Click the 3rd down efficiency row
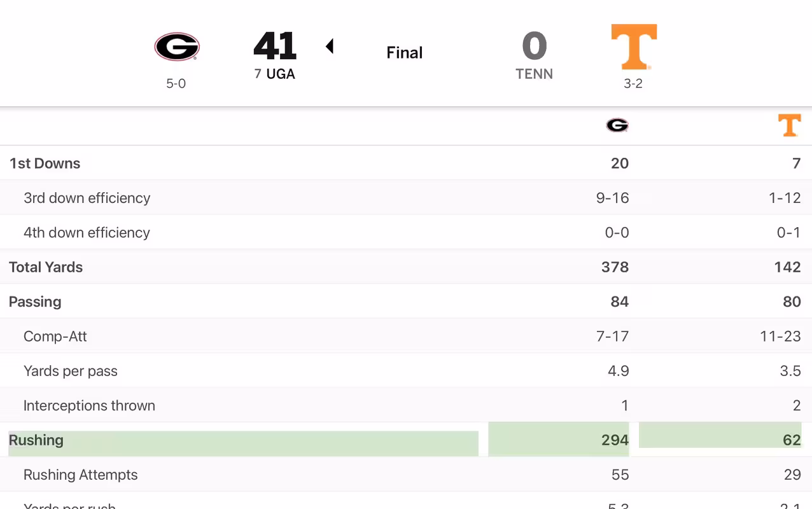Image resolution: width=812 pixels, height=509 pixels. 406,198
